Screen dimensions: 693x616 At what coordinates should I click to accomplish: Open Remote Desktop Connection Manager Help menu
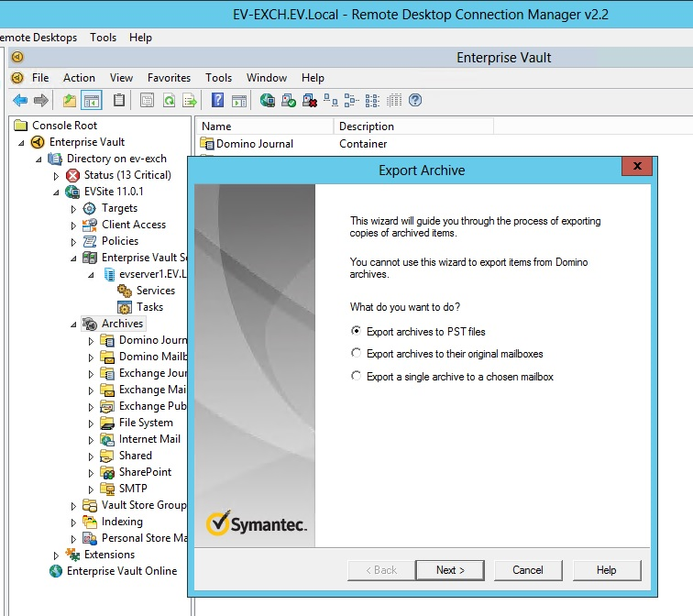point(140,38)
